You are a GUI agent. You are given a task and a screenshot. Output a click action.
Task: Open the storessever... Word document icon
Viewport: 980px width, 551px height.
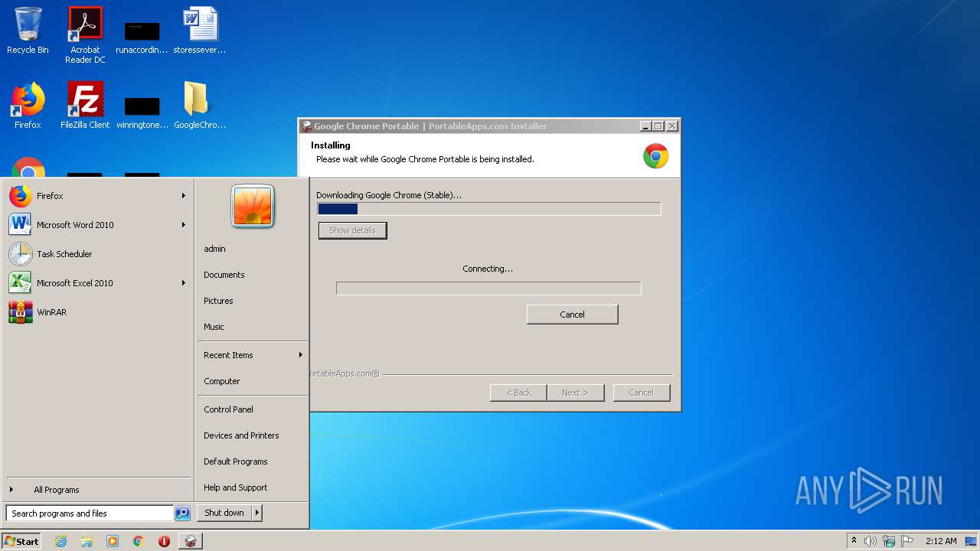[x=200, y=31]
